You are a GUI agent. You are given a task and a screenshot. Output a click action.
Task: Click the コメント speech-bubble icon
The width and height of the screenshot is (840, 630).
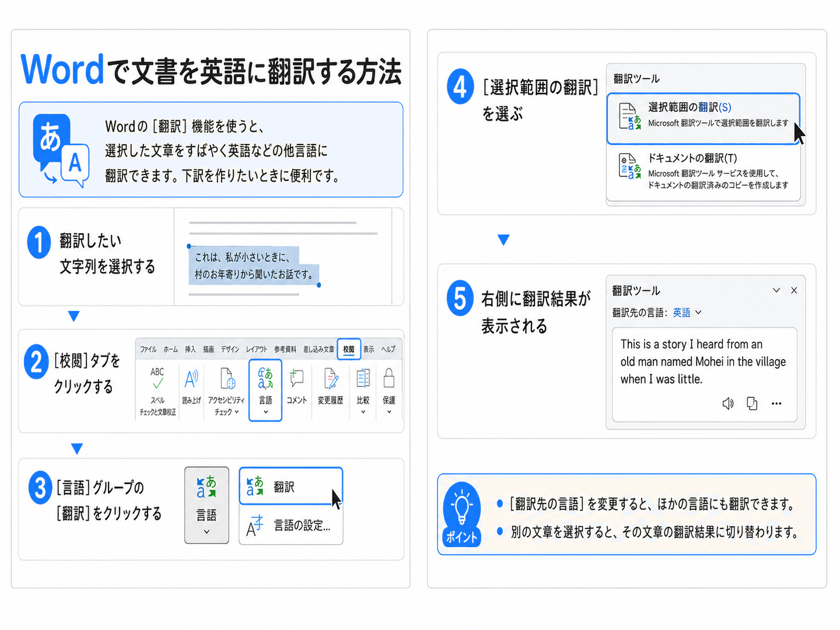296,378
